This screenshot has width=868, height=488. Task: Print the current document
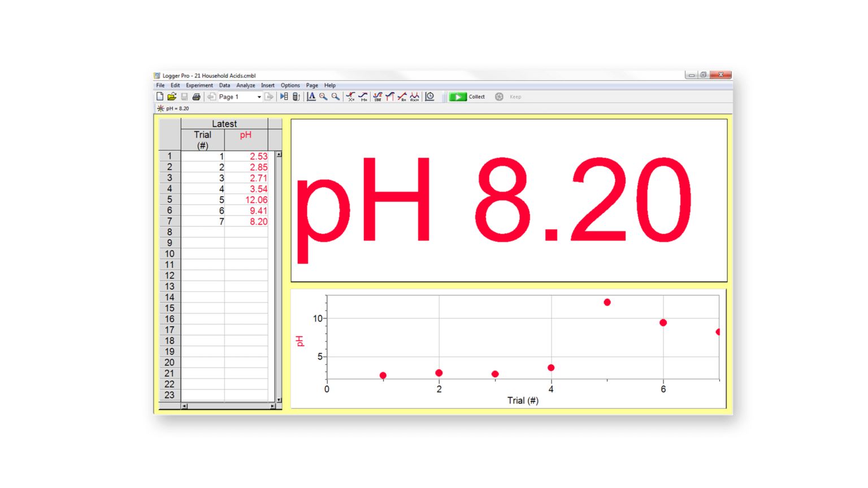point(196,97)
